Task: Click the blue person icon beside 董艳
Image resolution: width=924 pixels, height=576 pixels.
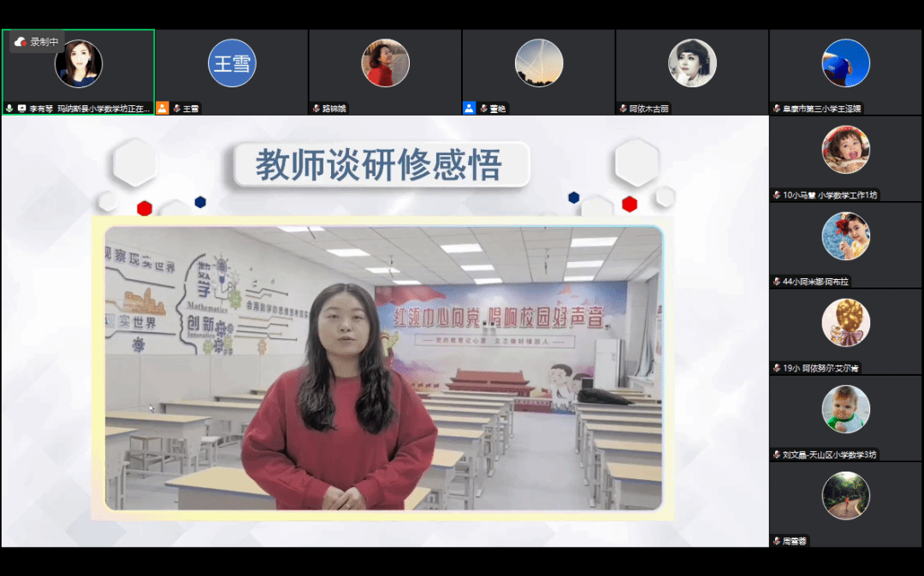Action: coord(469,109)
